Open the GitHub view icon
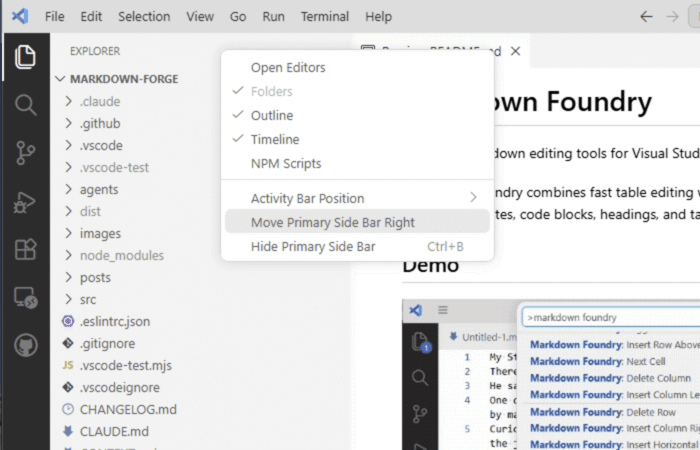700x450 pixels. click(x=25, y=345)
